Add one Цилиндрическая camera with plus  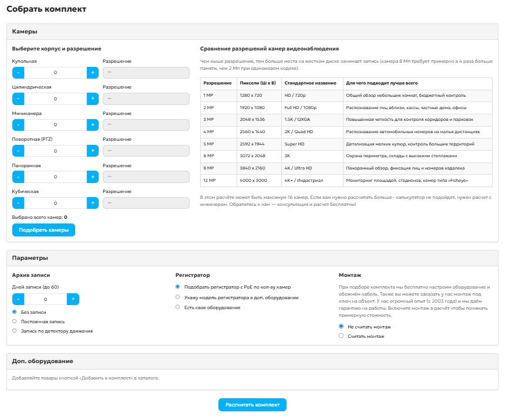[93, 99]
